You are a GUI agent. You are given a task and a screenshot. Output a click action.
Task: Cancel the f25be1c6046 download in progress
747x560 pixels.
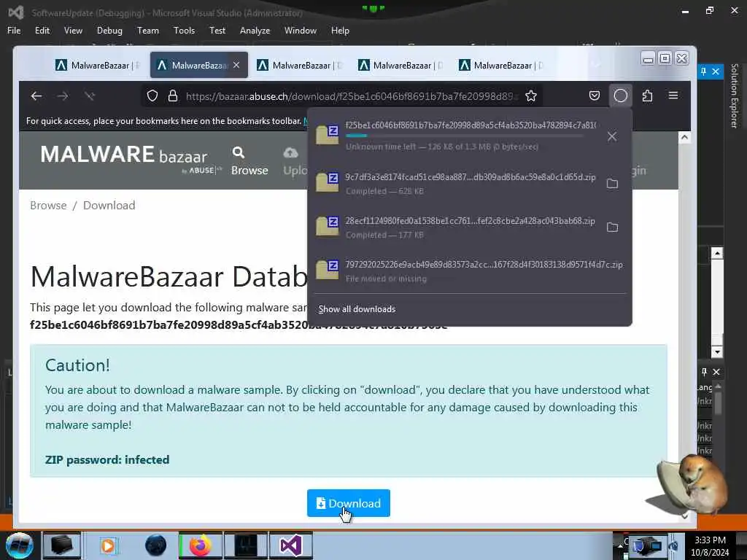click(612, 136)
